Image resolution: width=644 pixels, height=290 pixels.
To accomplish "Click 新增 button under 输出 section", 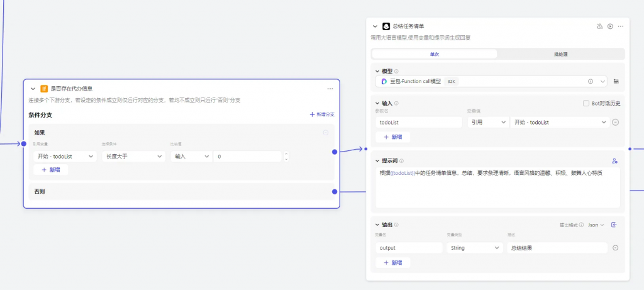I will click(392, 262).
